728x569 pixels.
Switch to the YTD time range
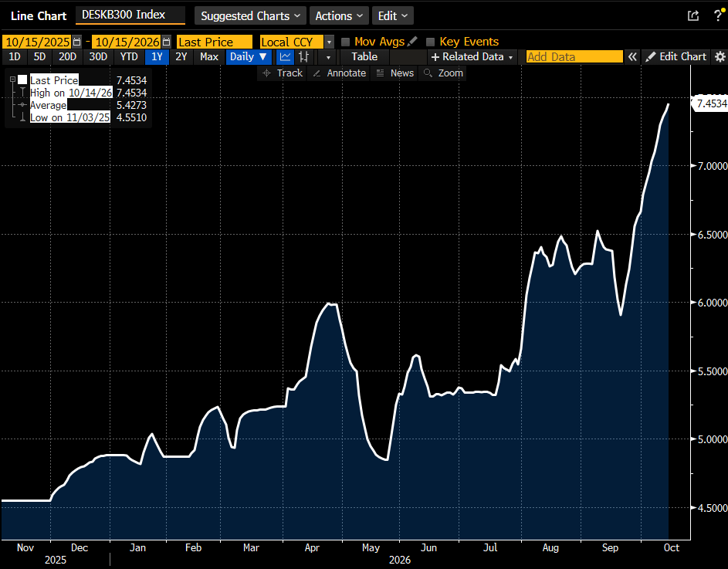click(x=129, y=56)
